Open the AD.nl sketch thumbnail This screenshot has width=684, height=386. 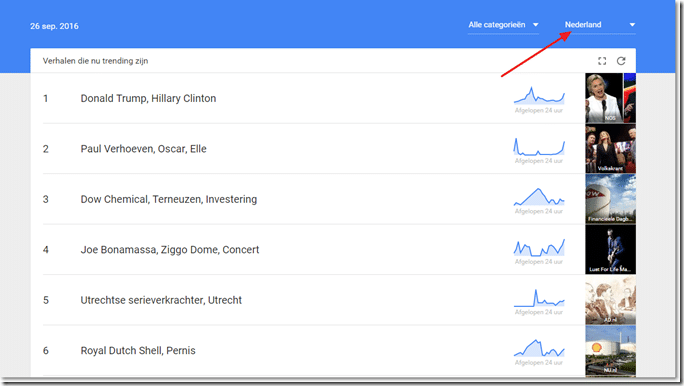[610, 300]
